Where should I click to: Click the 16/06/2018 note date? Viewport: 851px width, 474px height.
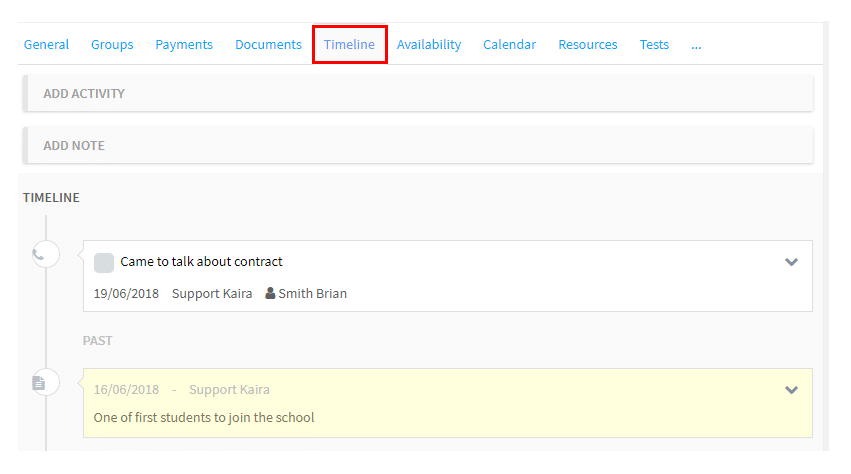[126, 390]
